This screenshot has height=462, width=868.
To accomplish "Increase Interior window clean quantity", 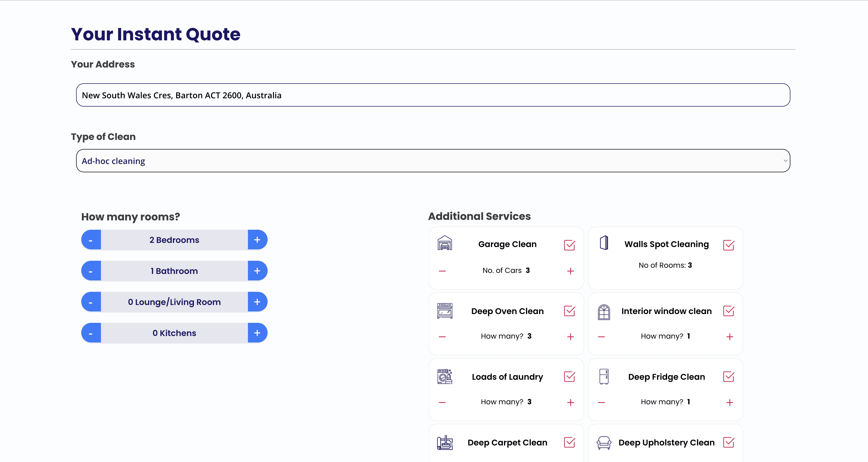I will 729,336.
